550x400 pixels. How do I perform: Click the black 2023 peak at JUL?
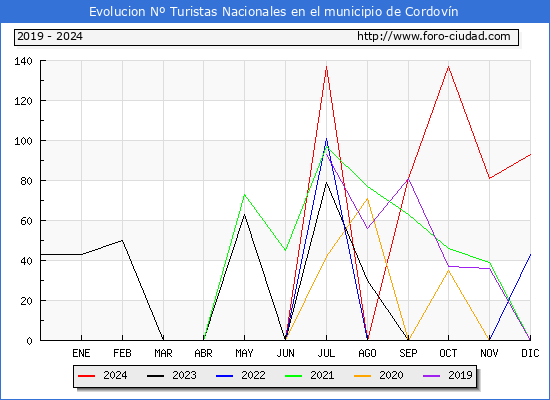(327, 182)
